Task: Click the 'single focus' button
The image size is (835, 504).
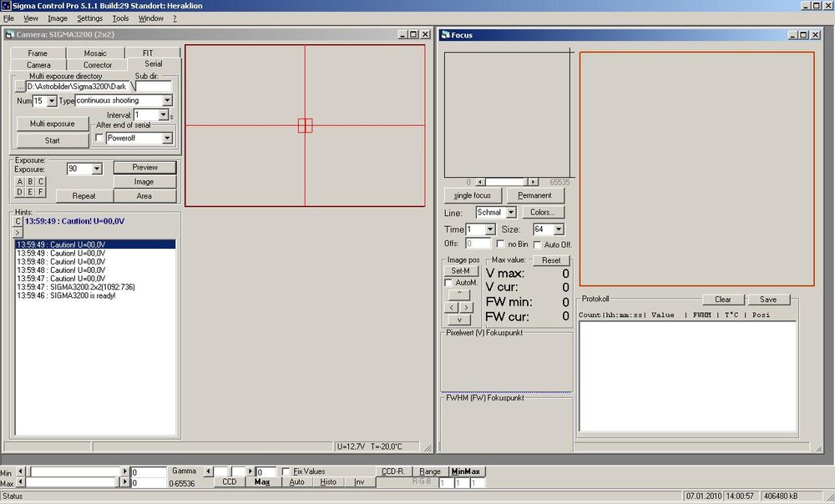Action: [x=473, y=195]
